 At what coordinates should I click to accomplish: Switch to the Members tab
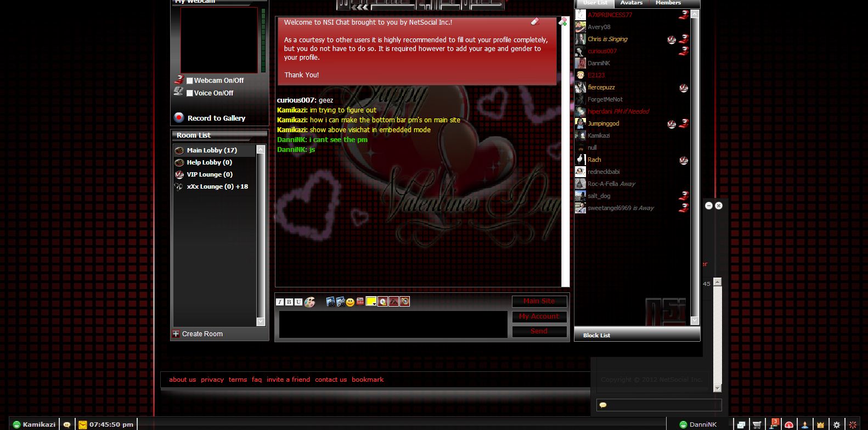click(668, 3)
